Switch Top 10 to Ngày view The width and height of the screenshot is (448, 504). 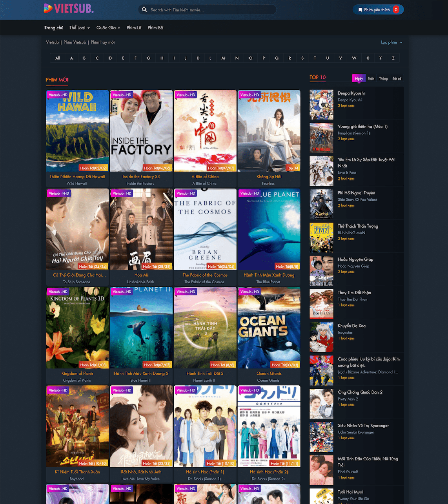(x=359, y=79)
